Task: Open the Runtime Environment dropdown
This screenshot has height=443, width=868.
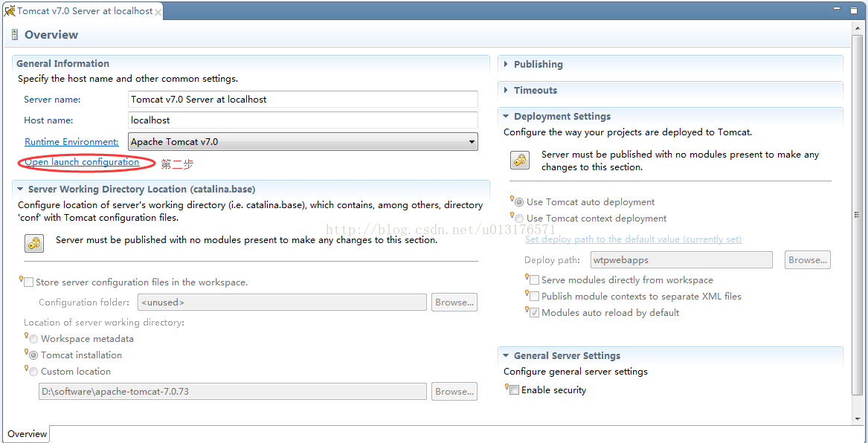Action: point(303,141)
